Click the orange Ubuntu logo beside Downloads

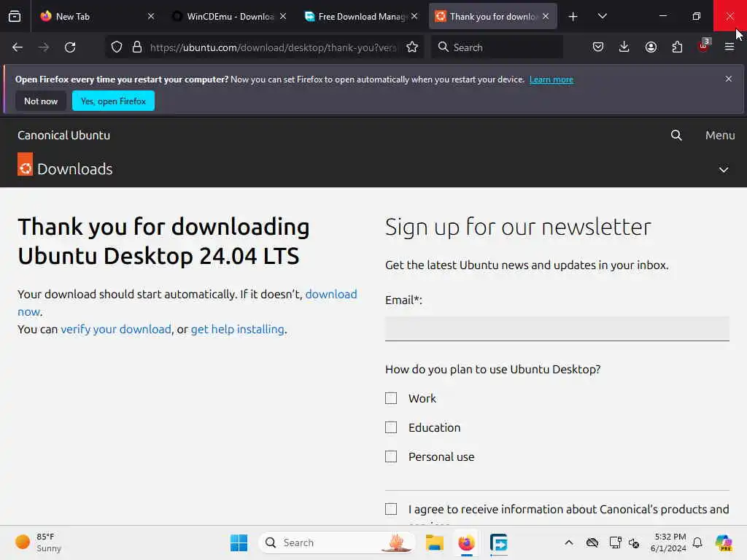[26, 164]
